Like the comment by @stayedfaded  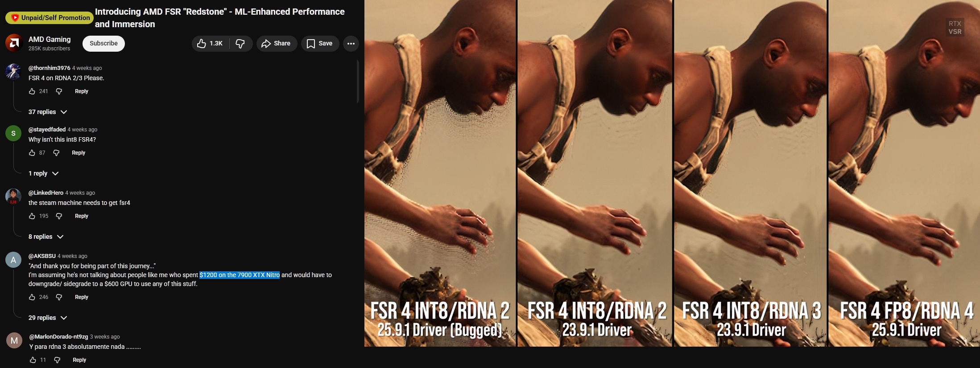click(x=32, y=153)
